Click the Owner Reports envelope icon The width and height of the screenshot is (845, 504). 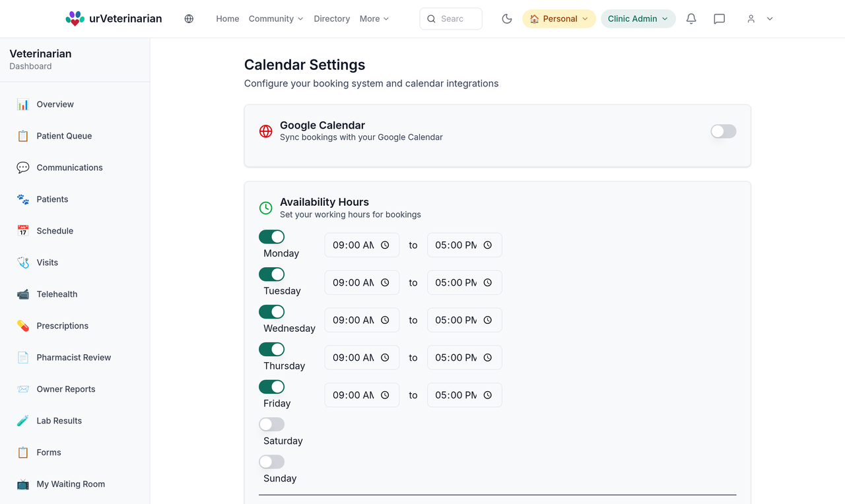click(x=23, y=389)
